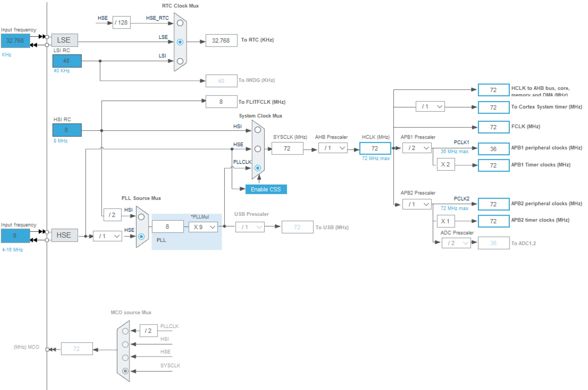Click the LSE oscillator block
The image size is (588, 390).
tap(65, 40)
